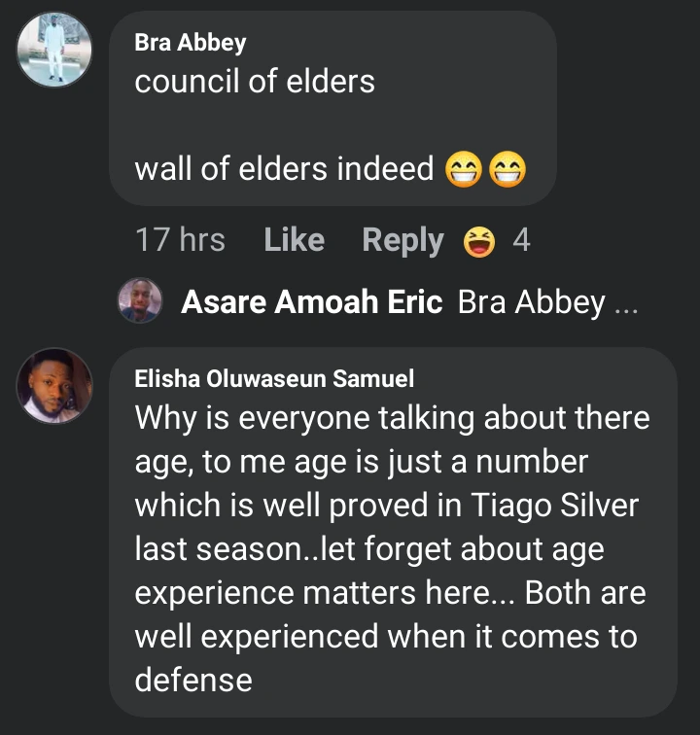This screenshot has height=735, width=700.
Task: Open the 17 hrs timestamp
Action: [x=180, y=240]
